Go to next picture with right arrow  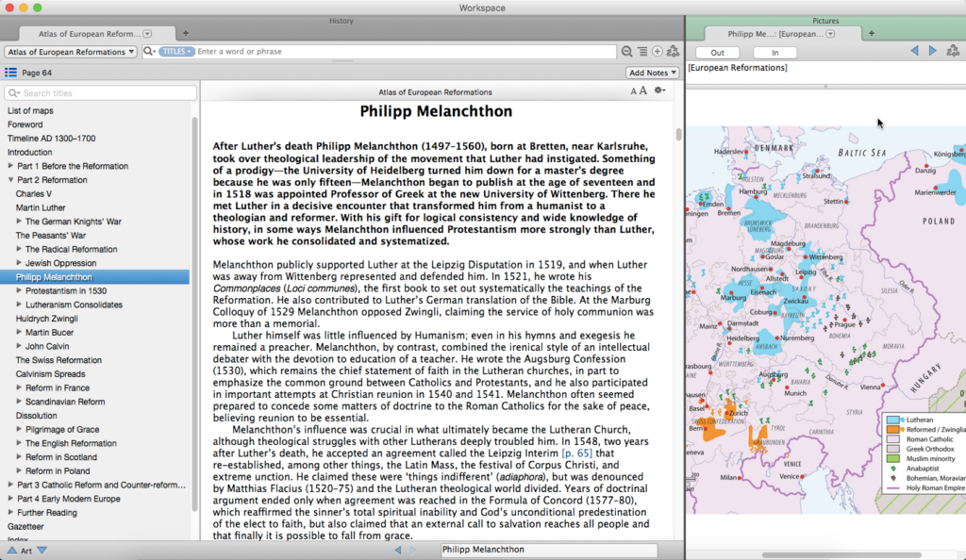pyautogui.click(x=933, y=52)
